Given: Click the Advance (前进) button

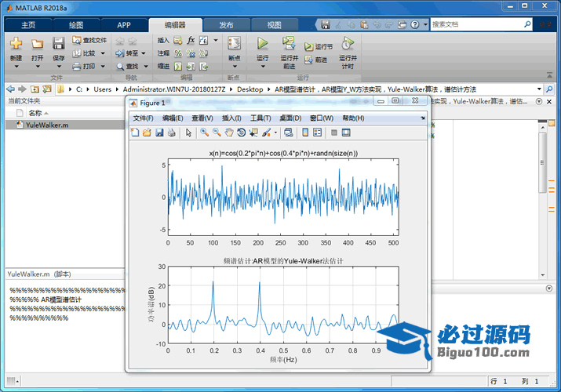Looking at the screenshot, I should 316,60.
